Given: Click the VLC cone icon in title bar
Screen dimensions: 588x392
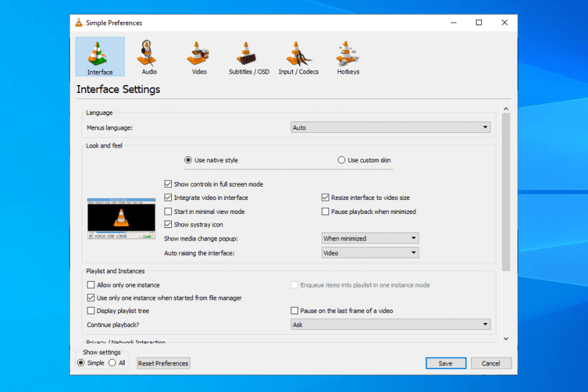Looking at the screenshot, I should [79, 23].
